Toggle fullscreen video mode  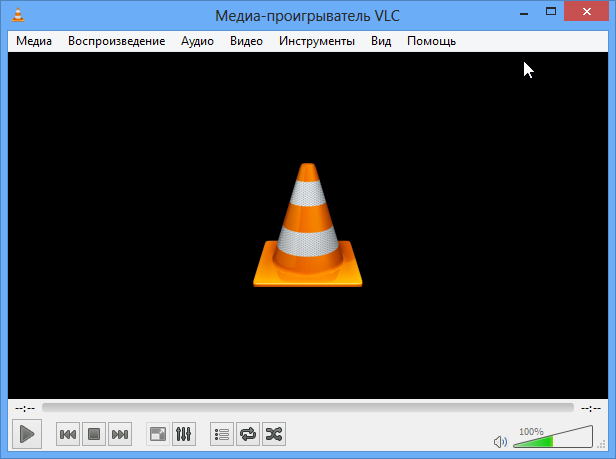tap(158, 434)
